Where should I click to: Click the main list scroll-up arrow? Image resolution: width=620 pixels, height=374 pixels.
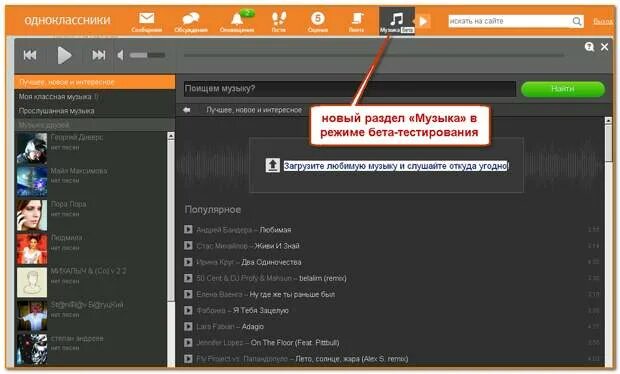tap(608, 121)
